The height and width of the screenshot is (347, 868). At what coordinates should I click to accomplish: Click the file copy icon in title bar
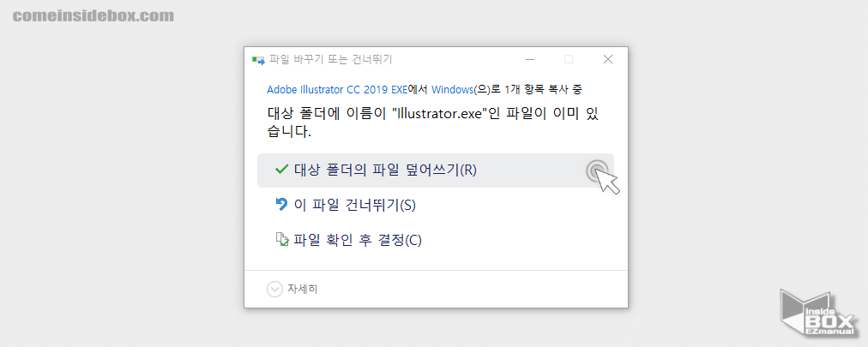click(x=258, y=60)
